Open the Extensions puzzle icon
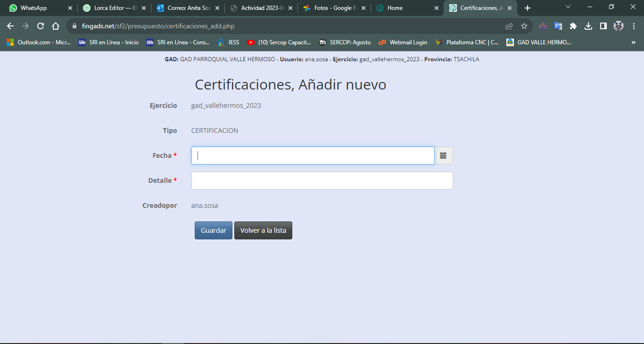 (x=573, y=26)
